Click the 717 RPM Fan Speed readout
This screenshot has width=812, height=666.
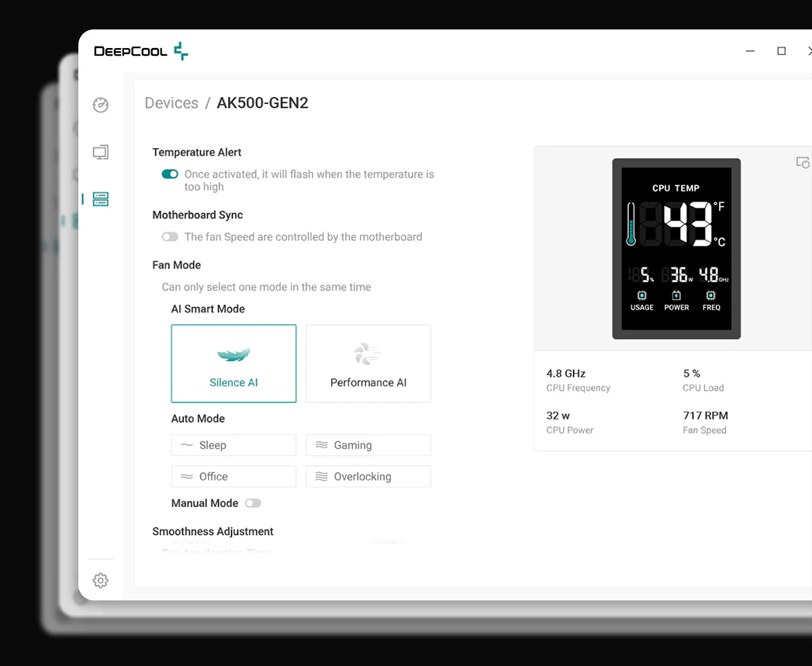[x=705, y=416]
